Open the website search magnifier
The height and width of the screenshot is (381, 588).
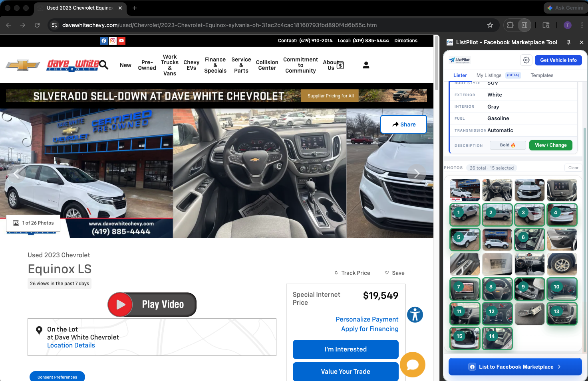click(104, 65)
